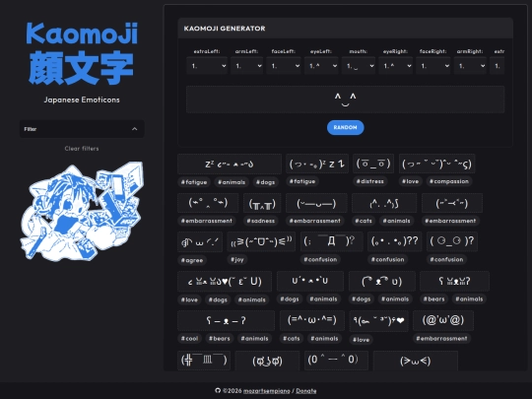Viewport: 532px width, 399px height.
Task: Copy the (0 ^ — ^ 0) kaomoji
Action: (x=336, y=360)
